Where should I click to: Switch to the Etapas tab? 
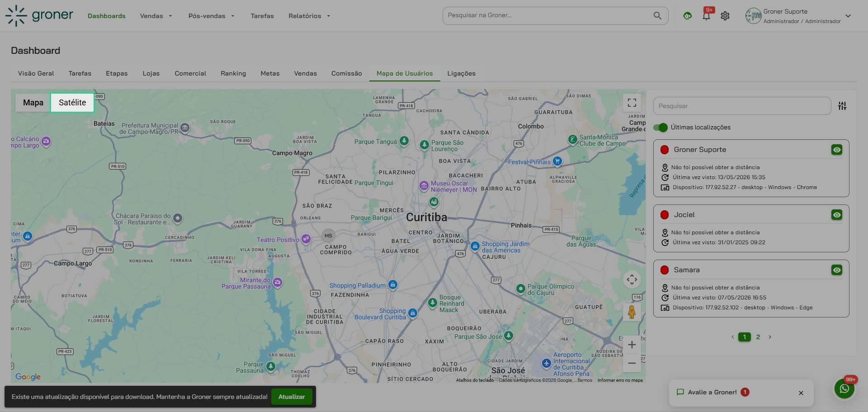117,73
